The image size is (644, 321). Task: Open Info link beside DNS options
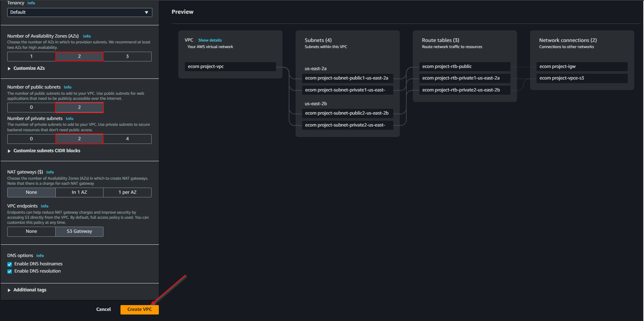[x=40, y=256]
